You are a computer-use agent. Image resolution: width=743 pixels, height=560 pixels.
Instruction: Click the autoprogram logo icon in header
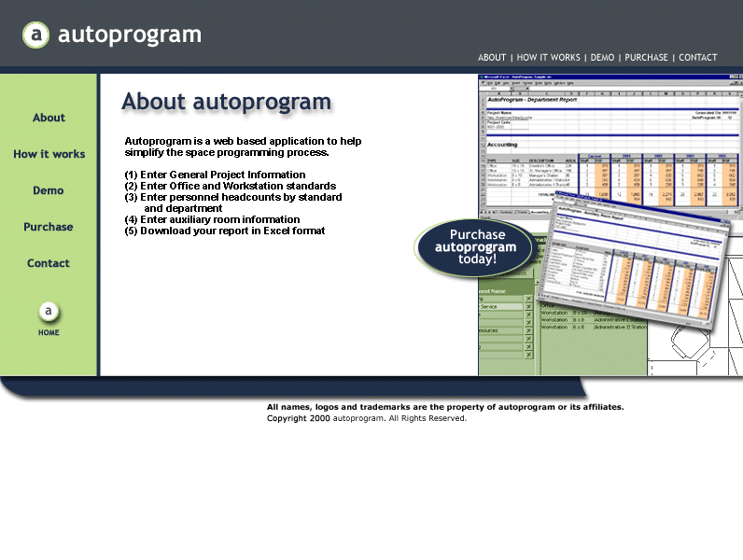[35, 35]
